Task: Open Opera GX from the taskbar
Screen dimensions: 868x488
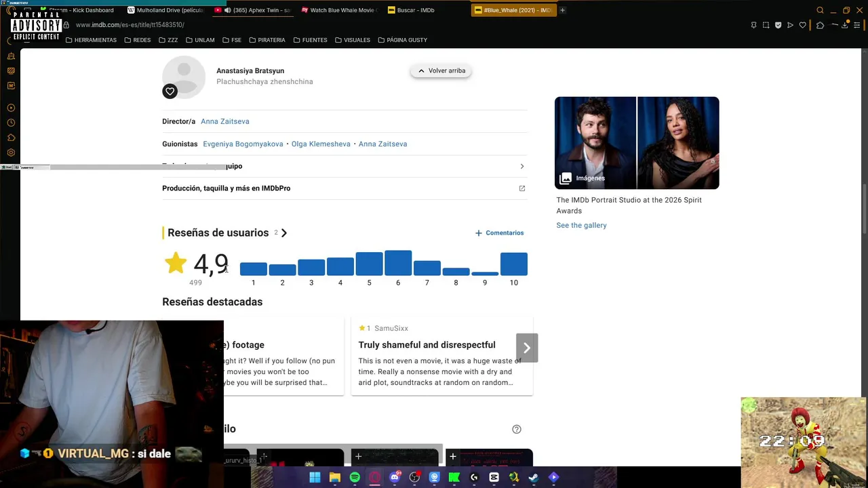Action: pos(374,477)
